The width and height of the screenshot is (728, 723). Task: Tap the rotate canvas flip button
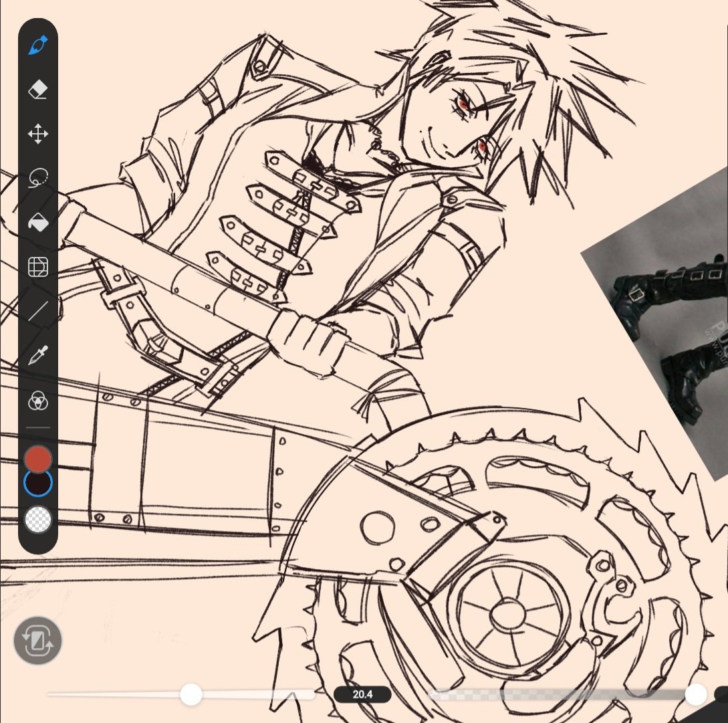(x=37, y=641)
